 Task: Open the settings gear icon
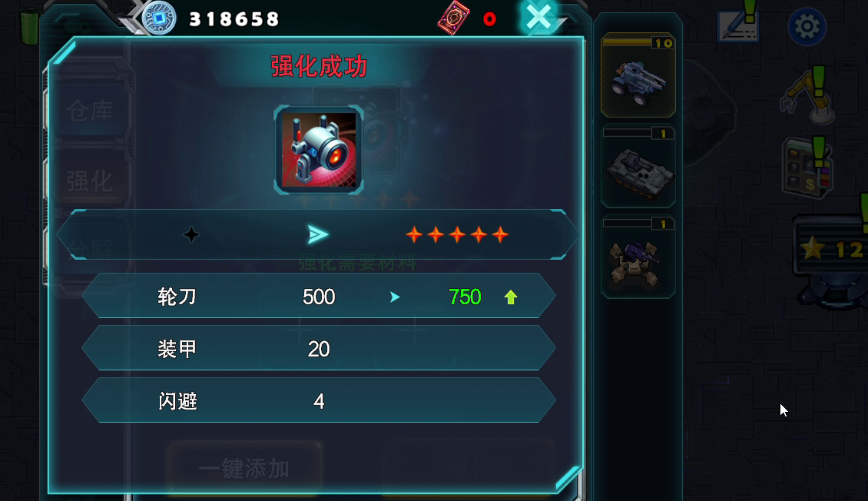807,26
